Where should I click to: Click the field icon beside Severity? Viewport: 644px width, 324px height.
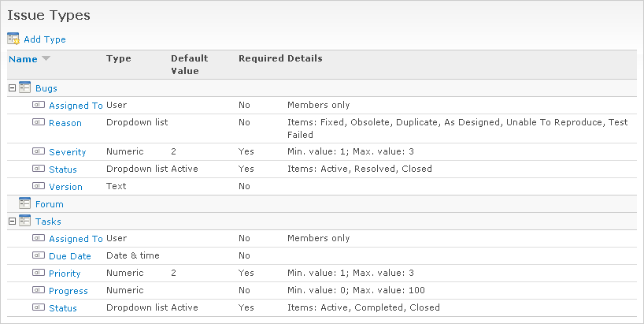click(x=39, y=151)
